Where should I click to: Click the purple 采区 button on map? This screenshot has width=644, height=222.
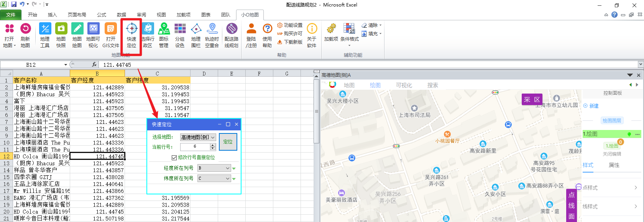pyautogui.click(x=532, y=99)
